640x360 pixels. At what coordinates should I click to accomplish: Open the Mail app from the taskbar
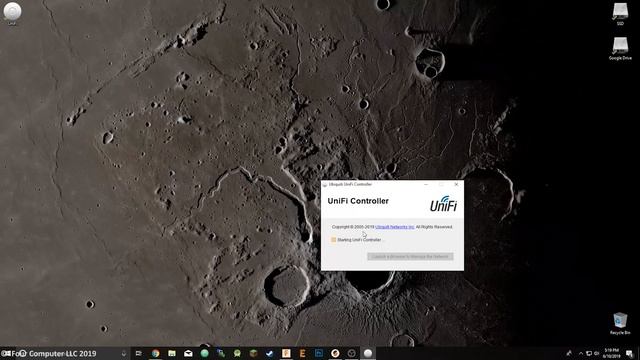[188, 353]
